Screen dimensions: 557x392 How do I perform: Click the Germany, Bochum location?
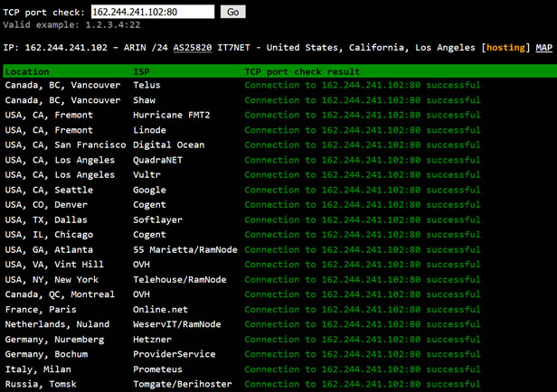[x=46, y=354]
